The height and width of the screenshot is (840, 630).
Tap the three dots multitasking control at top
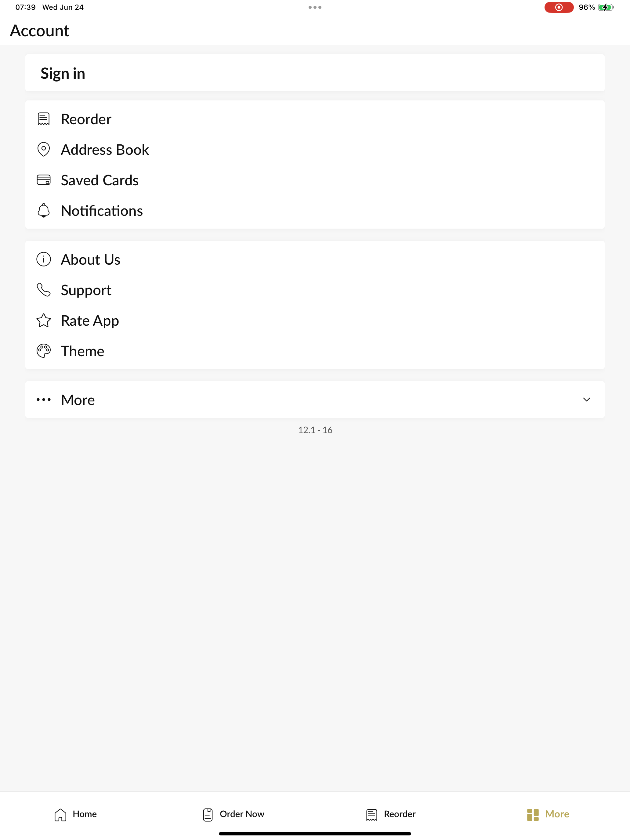(x=315, y=7)
